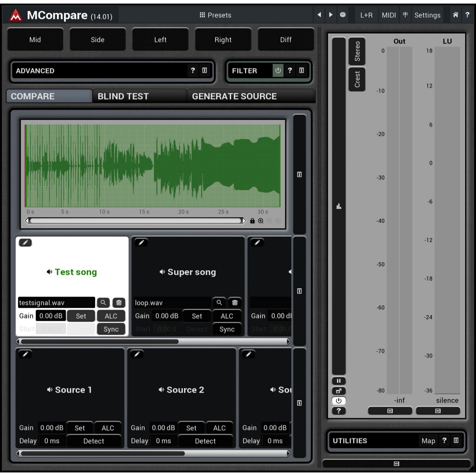The height and width of the screenshot is (476, 476).
Task: Browse file for testsignal.wav slot
Action: click(x=103, y=302)
